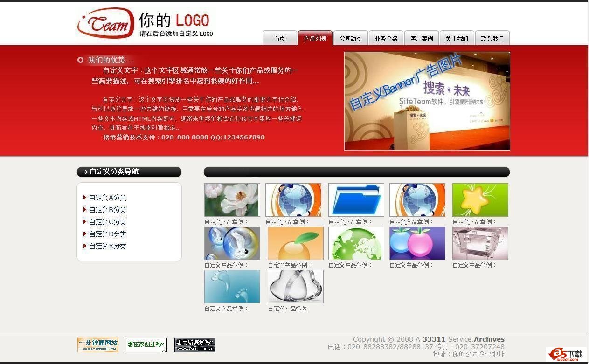Click the 自定义Banner 广告图片 banner image
Screen dimensions: 589x364
[x=427, y=101]
